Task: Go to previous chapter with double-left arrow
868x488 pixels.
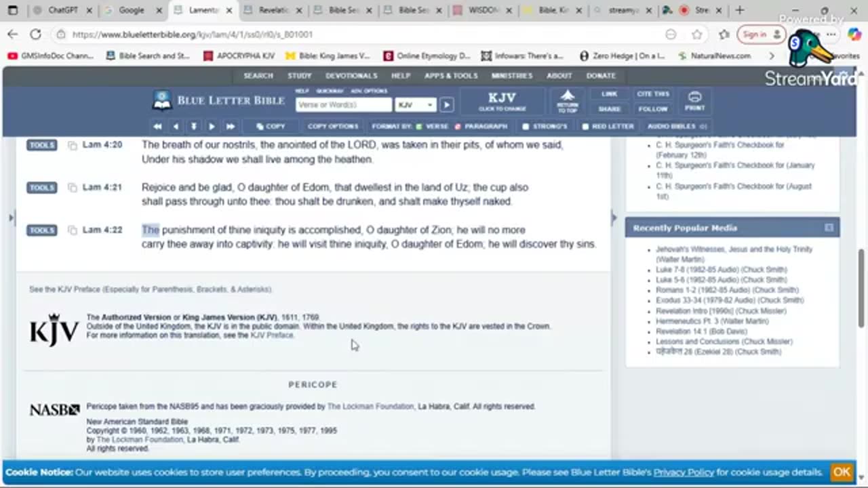Action: pos(157,126)
